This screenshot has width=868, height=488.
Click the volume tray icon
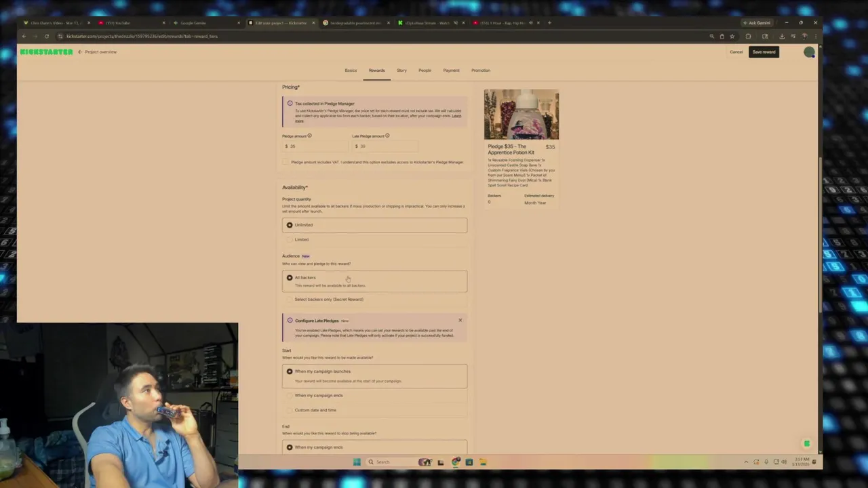[784, 462]
